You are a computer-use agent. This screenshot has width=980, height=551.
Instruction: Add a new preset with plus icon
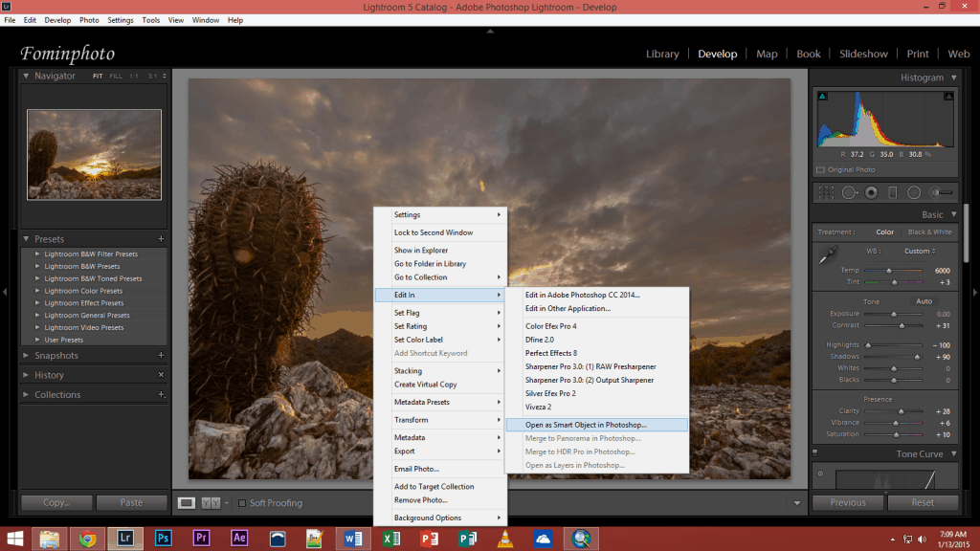(161, 238)
